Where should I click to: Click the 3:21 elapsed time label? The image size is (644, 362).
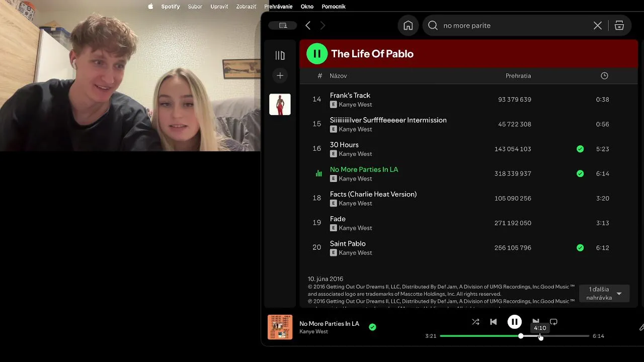pos(431,336)
